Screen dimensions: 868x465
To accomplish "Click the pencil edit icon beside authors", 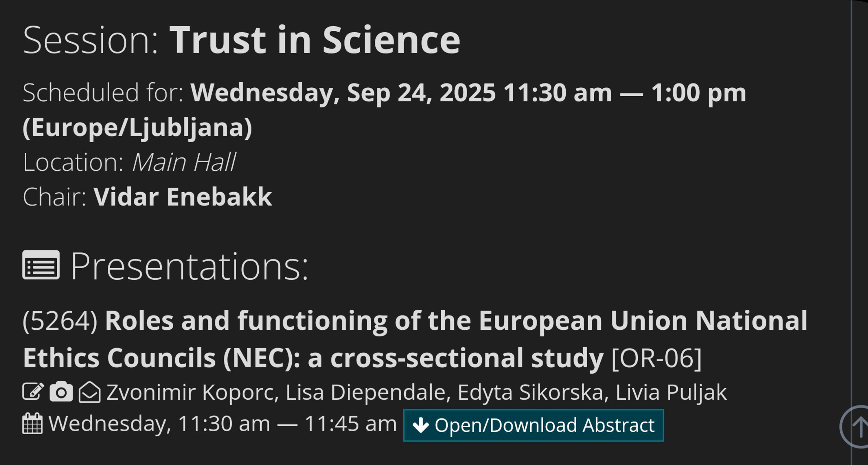I will coord(33,392).
